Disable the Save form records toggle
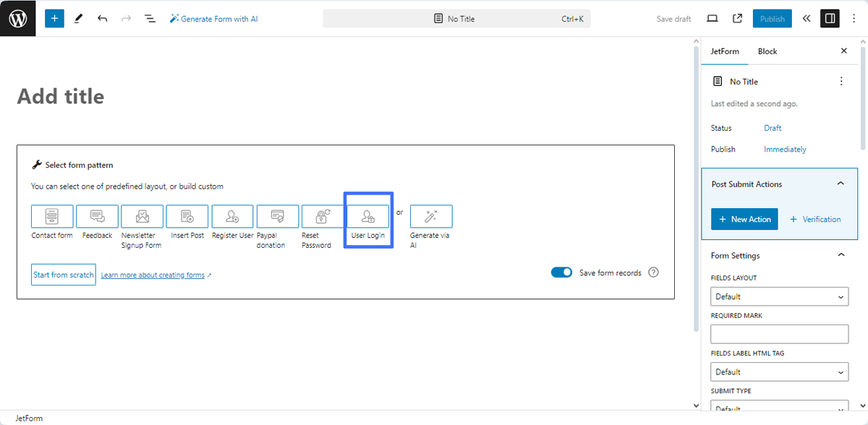 (562, 272)
